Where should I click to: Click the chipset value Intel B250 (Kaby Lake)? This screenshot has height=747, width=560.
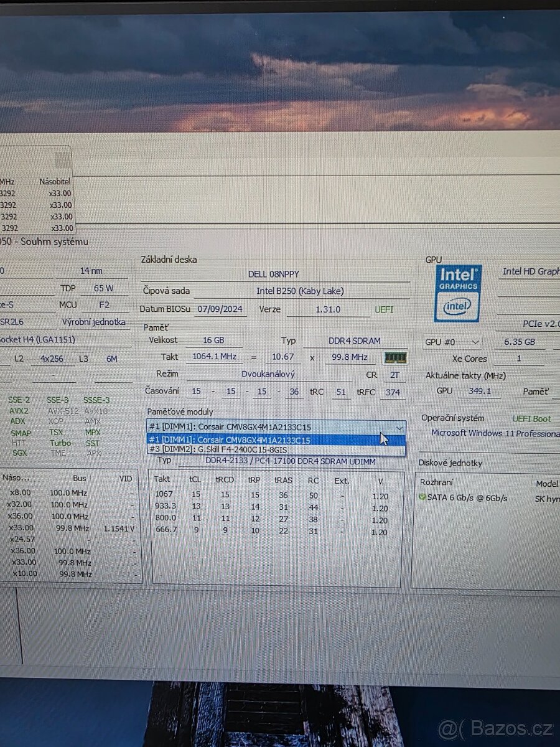pyautogui.click(x=300, y=291)
